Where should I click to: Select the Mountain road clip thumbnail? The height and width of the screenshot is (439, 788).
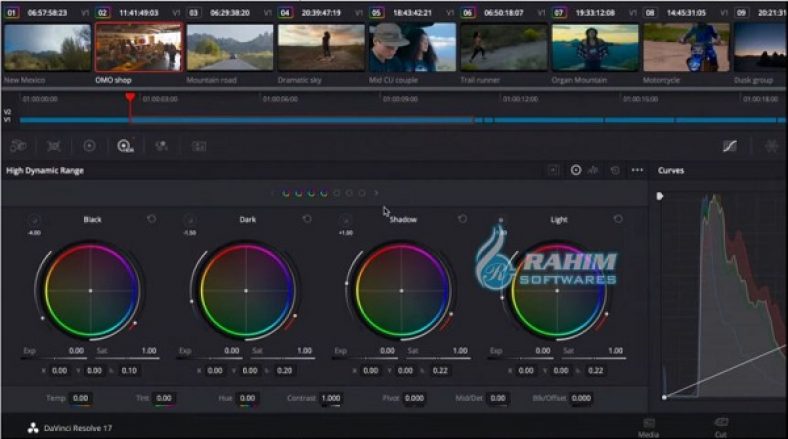pyautogui.click(x=229, y=47)
